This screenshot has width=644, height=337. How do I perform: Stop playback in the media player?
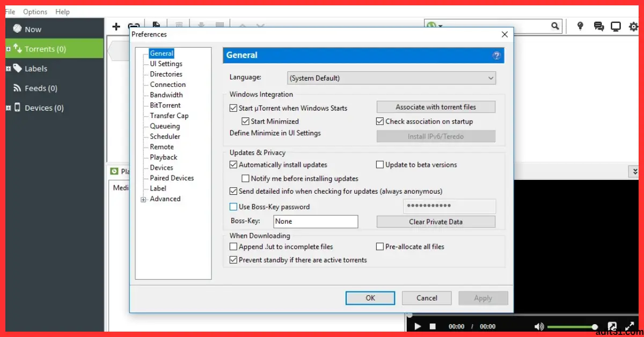[433, 326]
